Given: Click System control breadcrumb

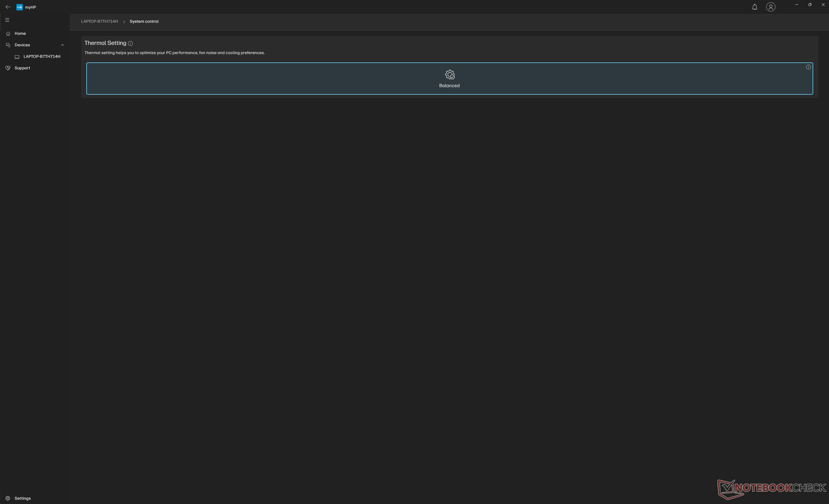Looking at the screenshot, I should tap(144, 22).
